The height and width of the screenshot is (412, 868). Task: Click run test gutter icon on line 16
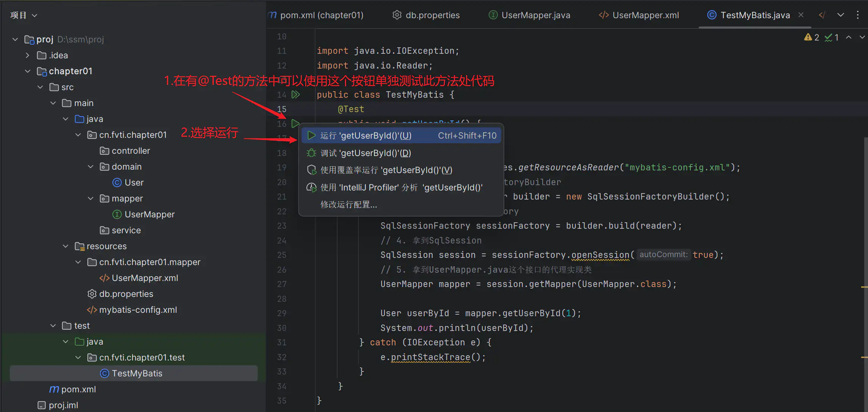point(296,123)
